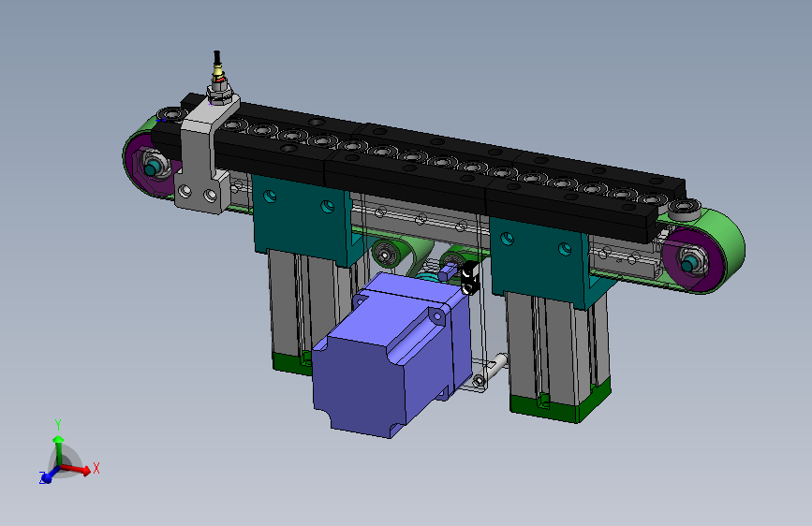
Task: Select the small black sensor beside the motor
Action: point(469,279)
